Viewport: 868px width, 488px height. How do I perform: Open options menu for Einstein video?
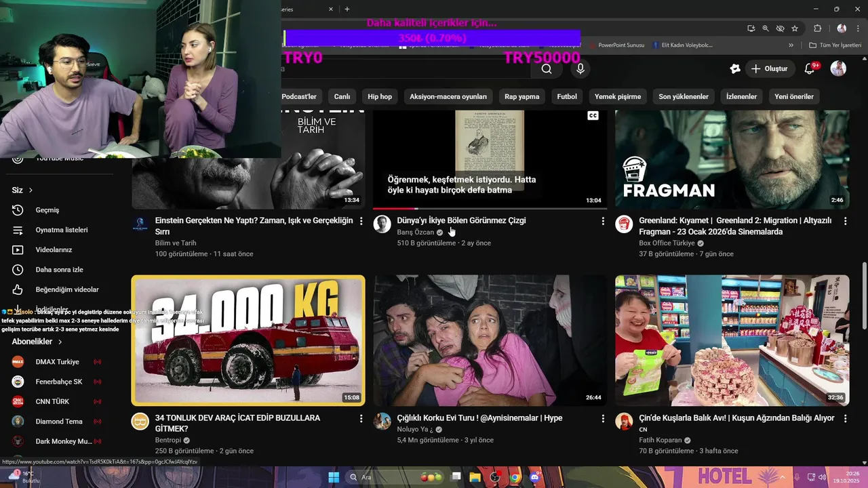(361, 221)
